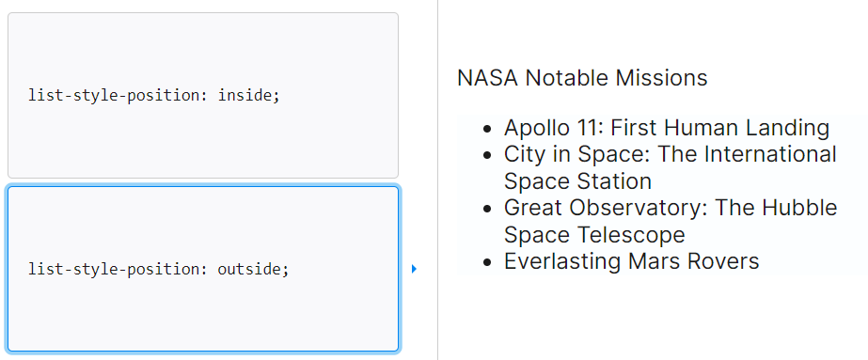
Task: Click list-style-position property name in second box
Action: point(114,270)
